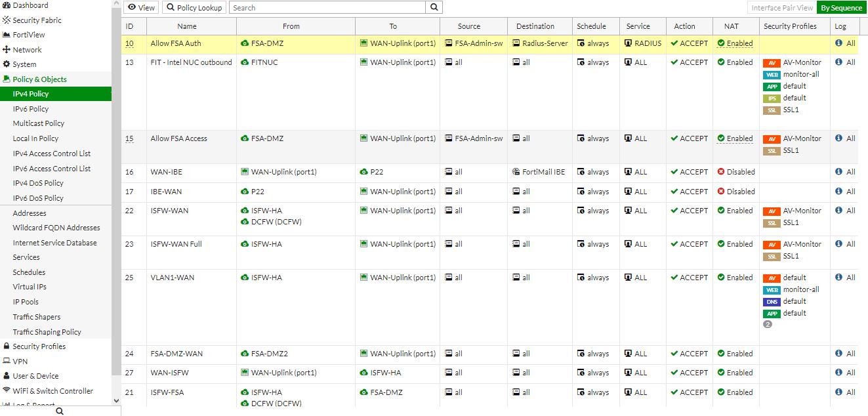The image size is (868, 416).
Task: Click the DCFW (DCFW) interface icon in ISFW-WAN row
Action: pos(245,222)
